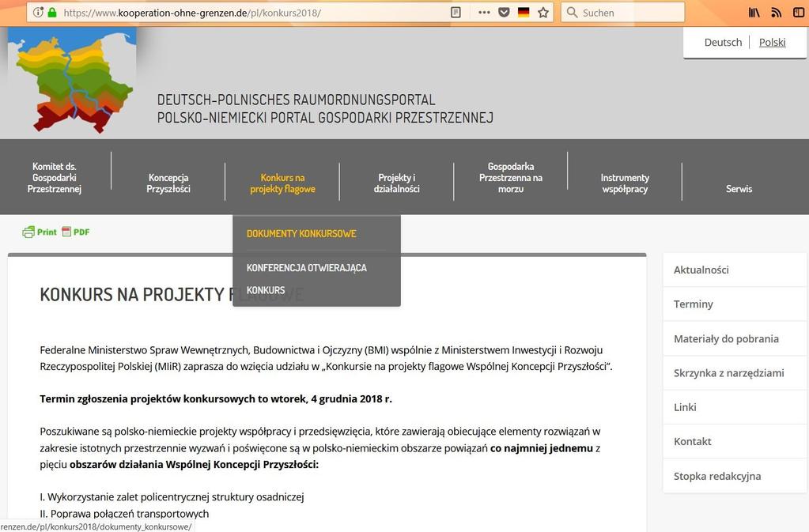Open Kontakt in sidebar
Screen dimensions: 809x532
(x=735, y=441)
